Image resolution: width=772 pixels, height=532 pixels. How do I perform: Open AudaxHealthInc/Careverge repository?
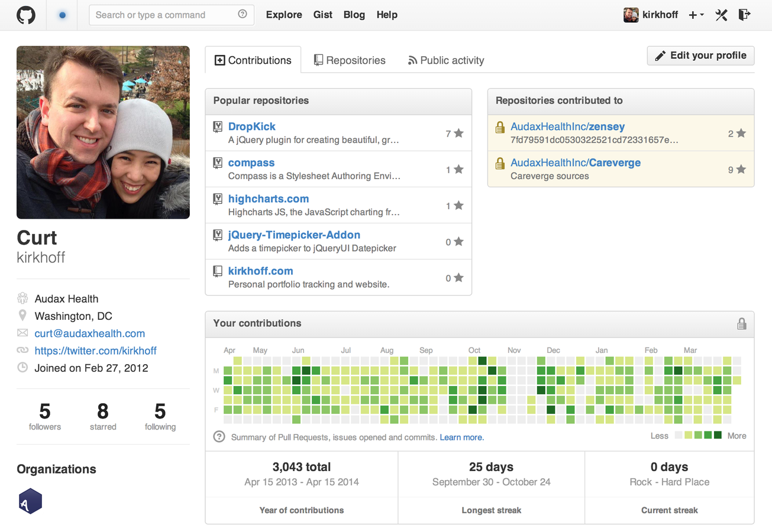[x=576, y=163]
